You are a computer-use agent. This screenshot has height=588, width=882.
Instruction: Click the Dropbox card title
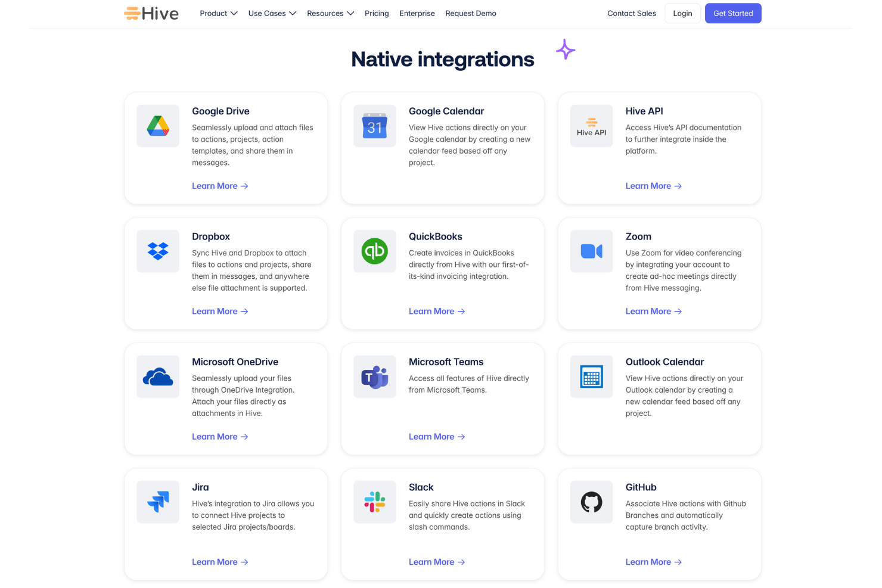click(x=211, y=237)
